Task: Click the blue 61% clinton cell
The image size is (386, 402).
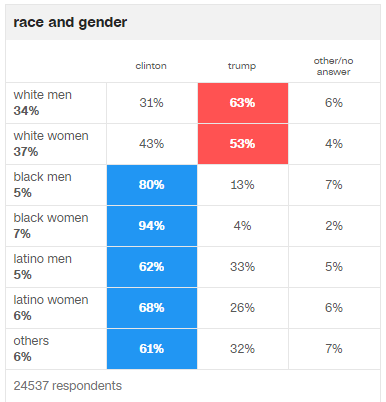Action: (x=152, y=349)
